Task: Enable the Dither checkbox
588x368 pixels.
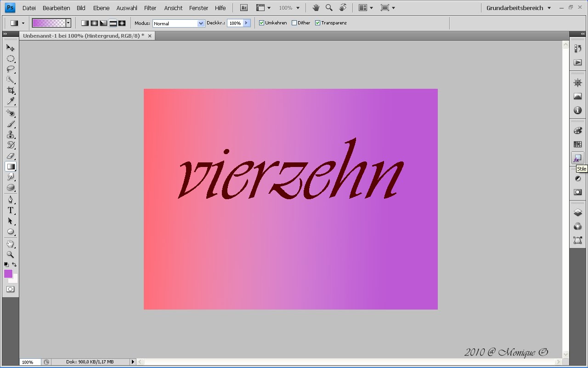Action: (x=294, y=23)
